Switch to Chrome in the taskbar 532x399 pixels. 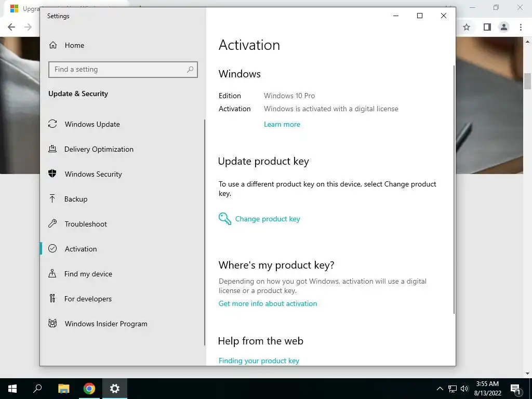pos(89,389)
